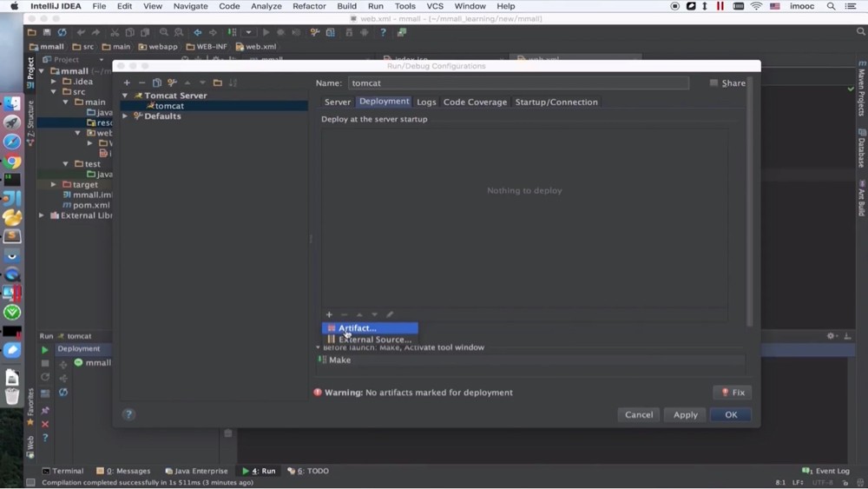This screenshot has height=489, width=868.
Task: Open Project Structure icon in main toolbar
Action: [331, 32]
